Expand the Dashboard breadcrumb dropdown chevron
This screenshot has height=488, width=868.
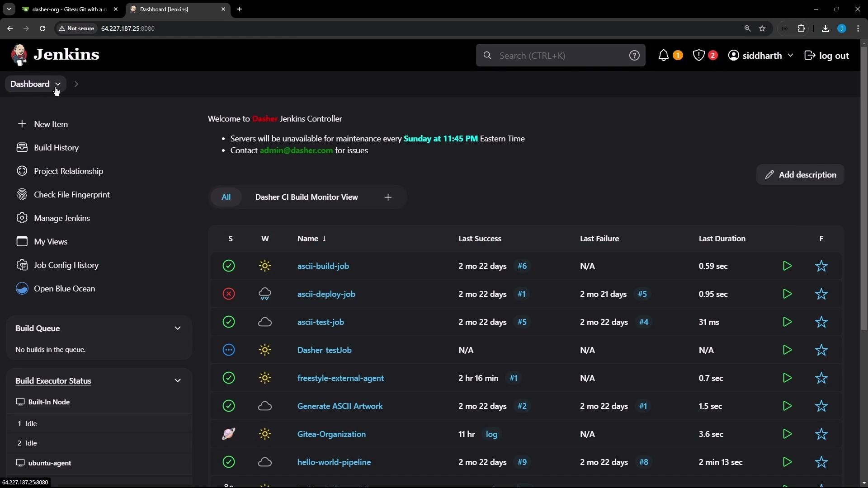(x=58, y=84)
